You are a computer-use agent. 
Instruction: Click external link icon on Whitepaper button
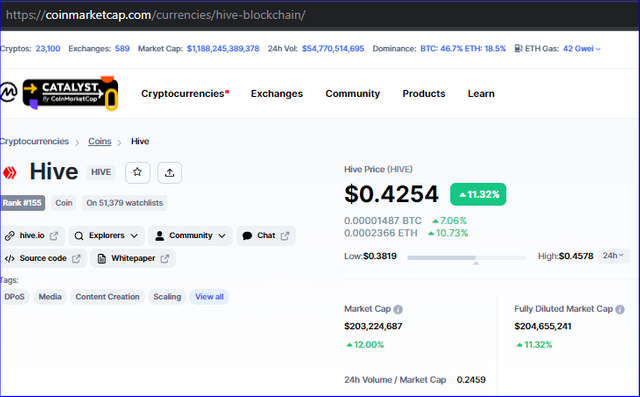pyautogui.click(x=165, y=259)
